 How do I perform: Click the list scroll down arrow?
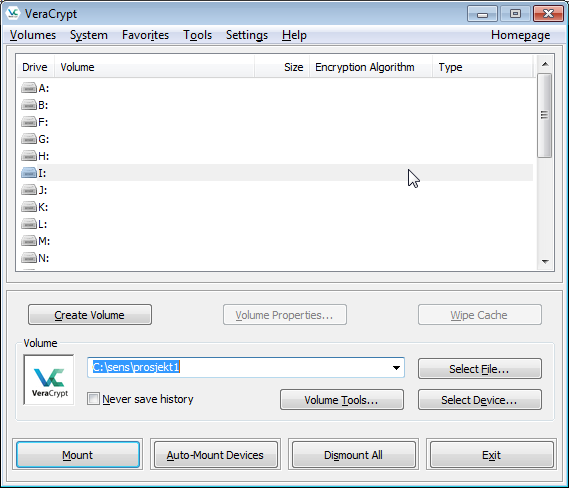pyautogui.click(x=545, y=261)
